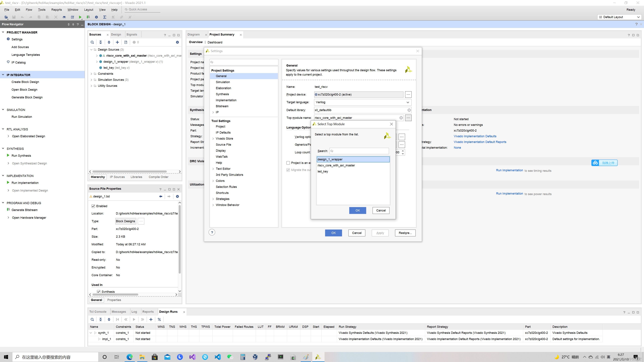Expand the Constraints tree node
Screen dimensions: 644x362
pyautogui.click(x=92, y=74)
